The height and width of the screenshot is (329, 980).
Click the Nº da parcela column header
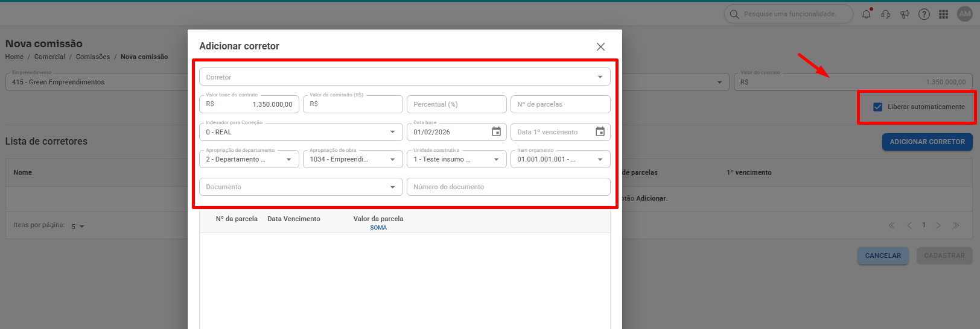237,219
